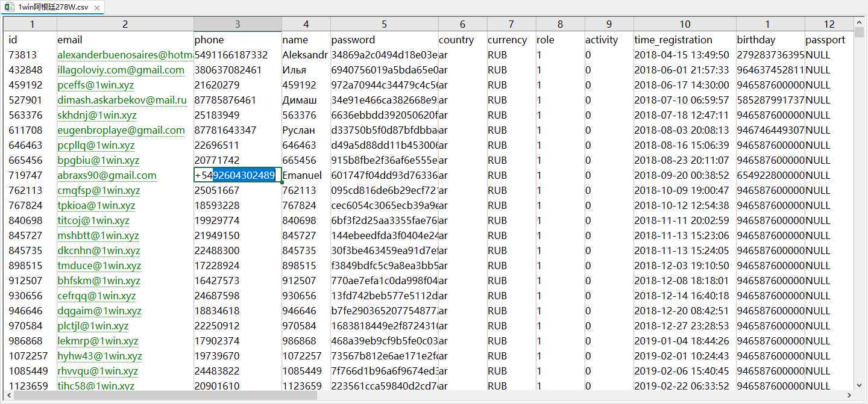Click the 'email' header cell
The width and height of the screenshot is (868, 404).
tap(125, 40)
